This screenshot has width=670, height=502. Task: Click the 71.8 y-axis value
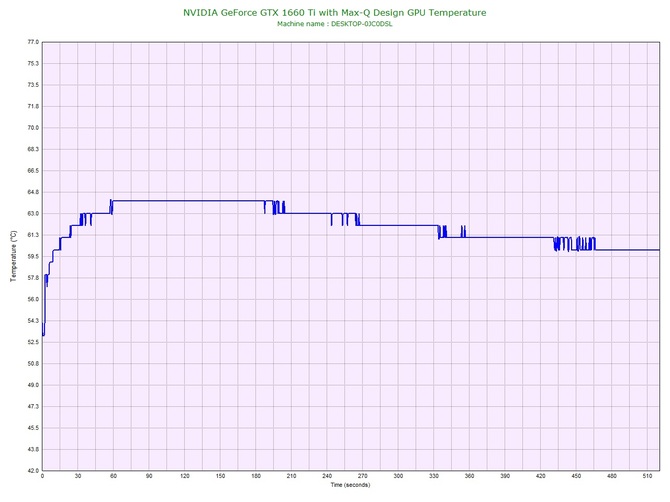[x=33, y=106]
